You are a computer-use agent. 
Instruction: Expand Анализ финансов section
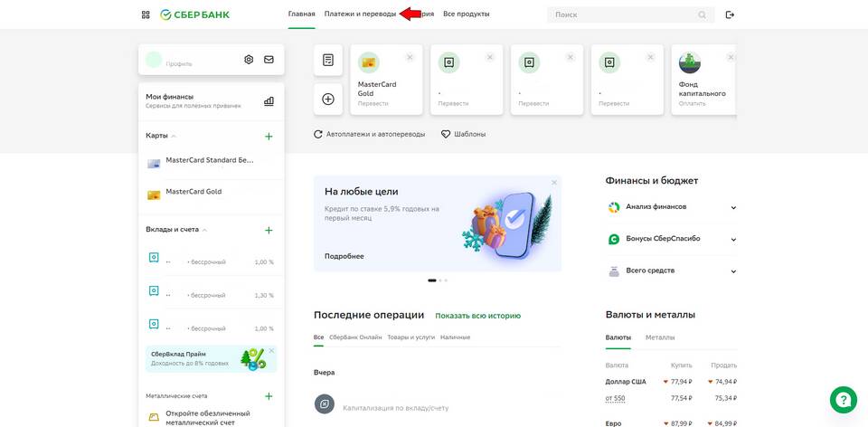tap(733, 208)
